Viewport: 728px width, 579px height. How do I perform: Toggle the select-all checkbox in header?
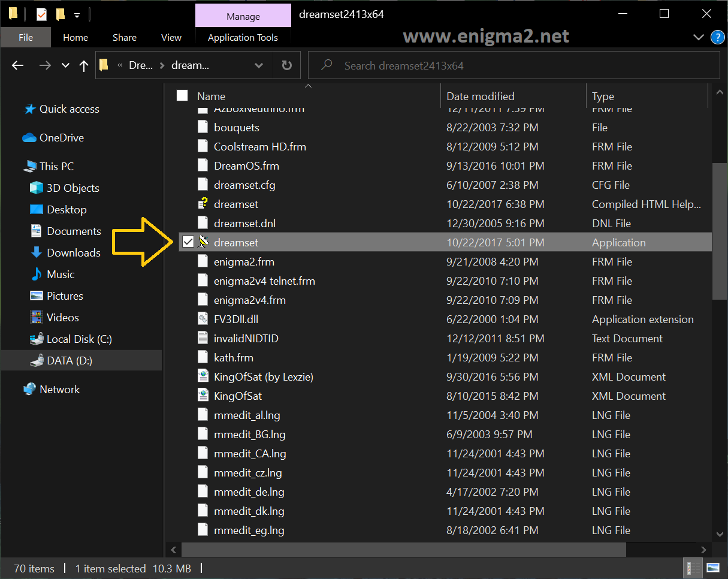[x=182, y=96]
